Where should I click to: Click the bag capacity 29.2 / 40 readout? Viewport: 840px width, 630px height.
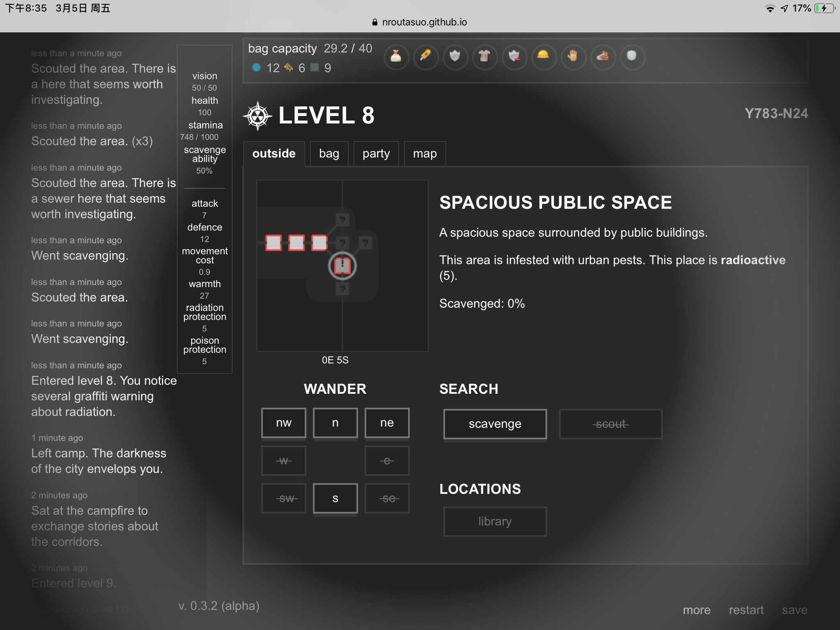[310, 49]
